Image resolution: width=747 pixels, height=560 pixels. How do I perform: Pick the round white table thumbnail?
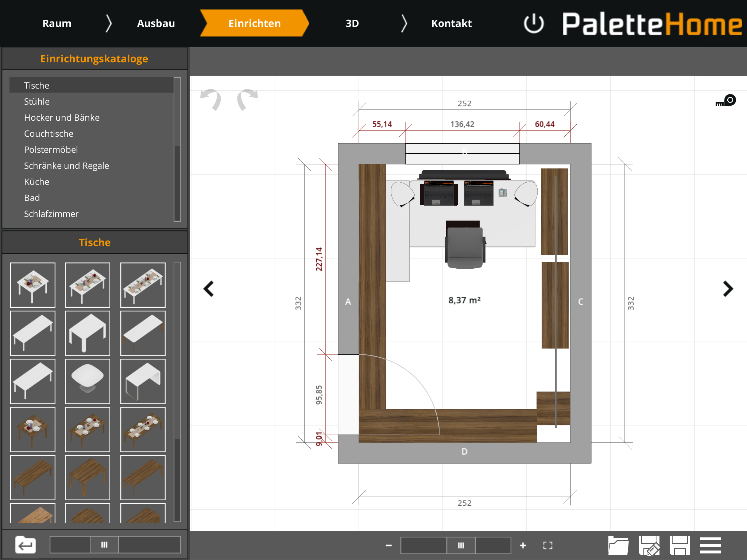[x=88, y=381]
